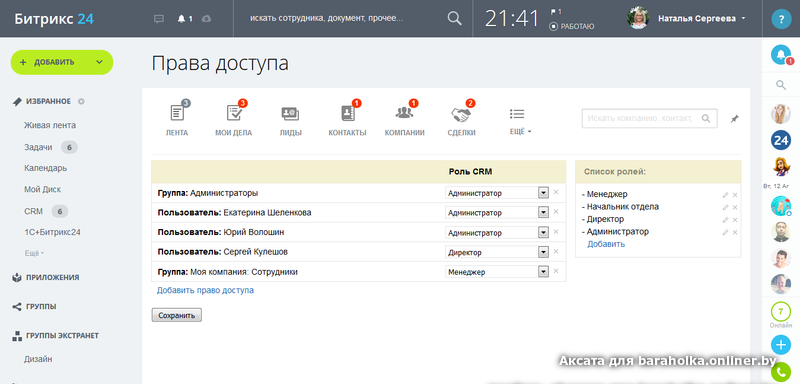This screenshot has width=800, height=384.
Task: Edit the Администратор role
Action: (726, 232)
